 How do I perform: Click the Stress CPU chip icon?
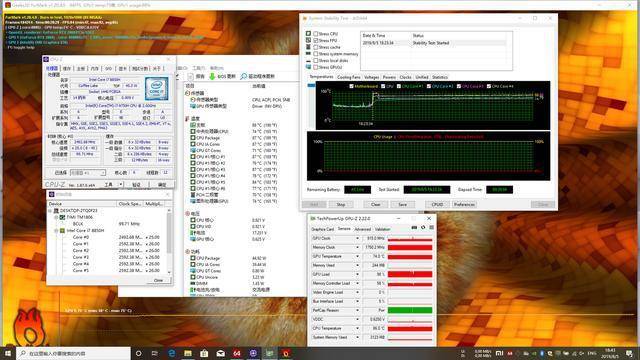309,34
